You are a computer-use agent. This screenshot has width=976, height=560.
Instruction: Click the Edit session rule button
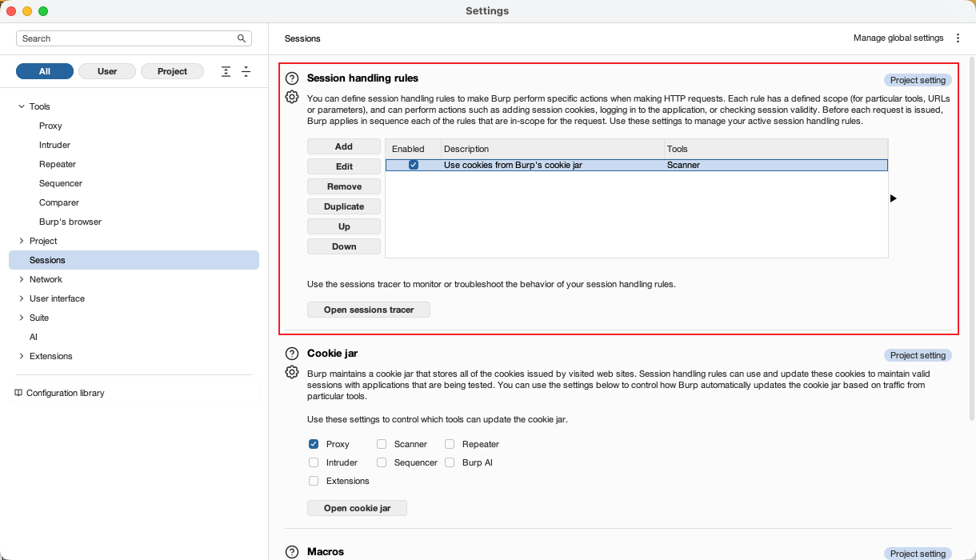pos(344,166)
